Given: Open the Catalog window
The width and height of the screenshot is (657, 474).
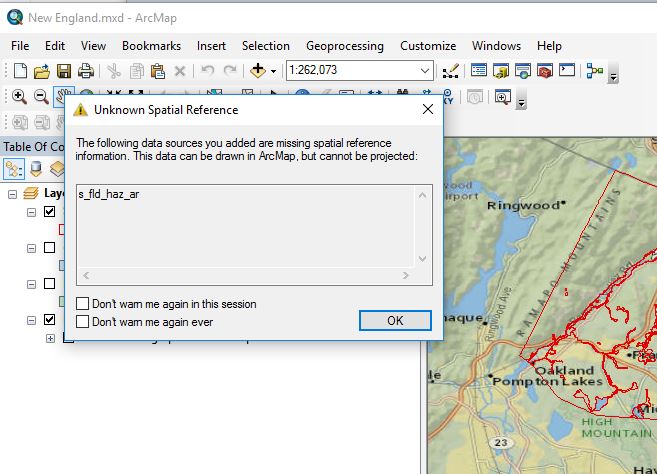Looking at the screenshot, I should click(x=501, y=71).
